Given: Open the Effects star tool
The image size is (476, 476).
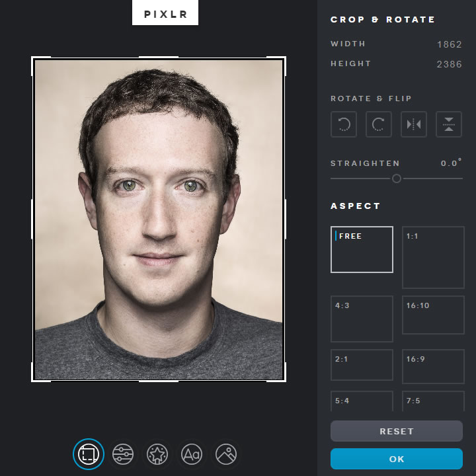Looking at the screenshot, I should coord(157,454).
